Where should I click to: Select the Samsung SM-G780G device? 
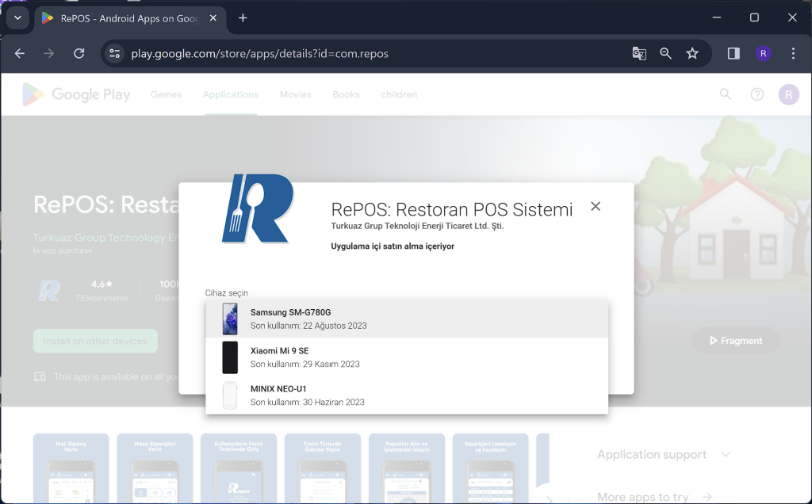pyautogui.click(x=407, y=319)
